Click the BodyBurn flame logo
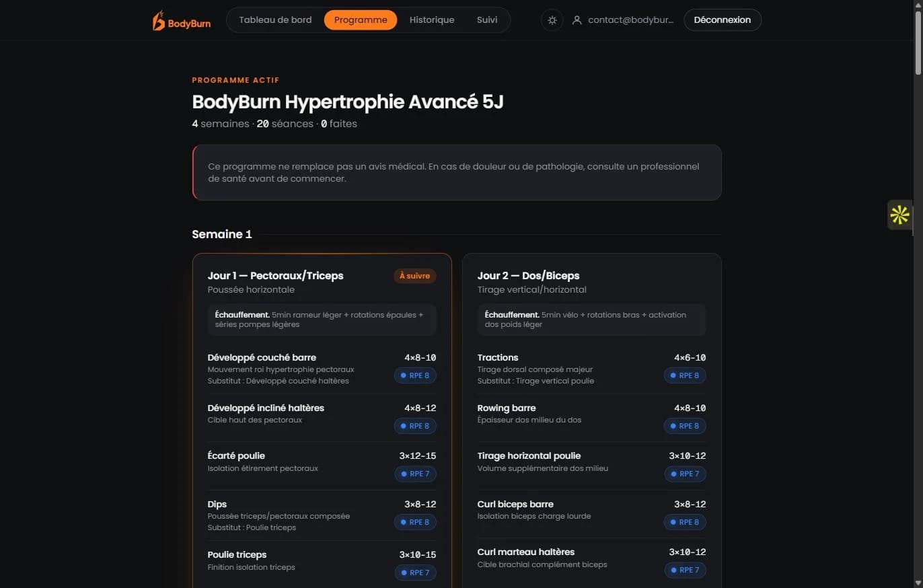Viewport: 923px width, 588px height. (x=181, y=20)
